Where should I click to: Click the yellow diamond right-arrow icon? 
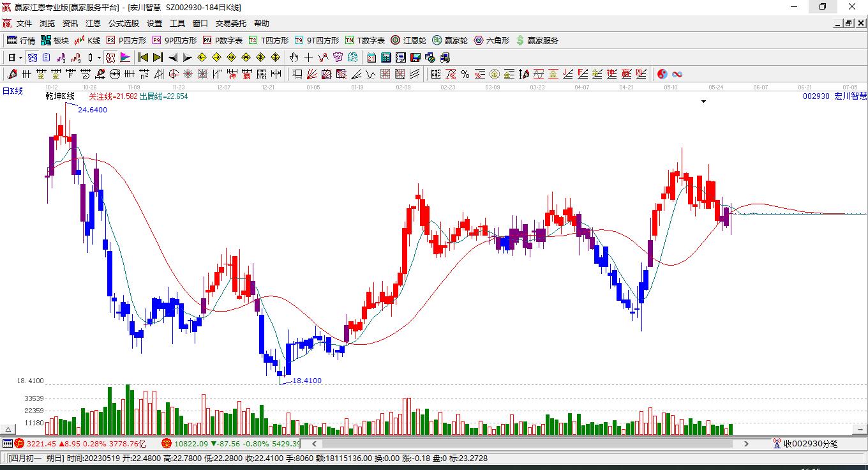tap(217, 57)
